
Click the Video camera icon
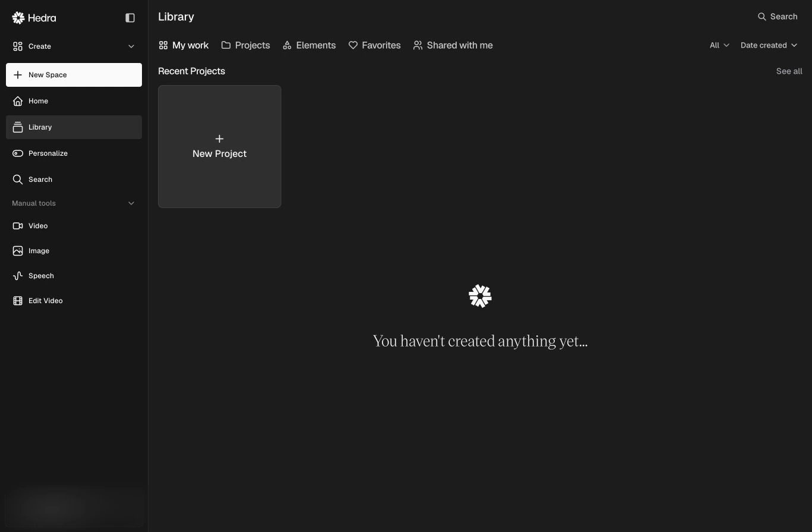click(18, 226)
